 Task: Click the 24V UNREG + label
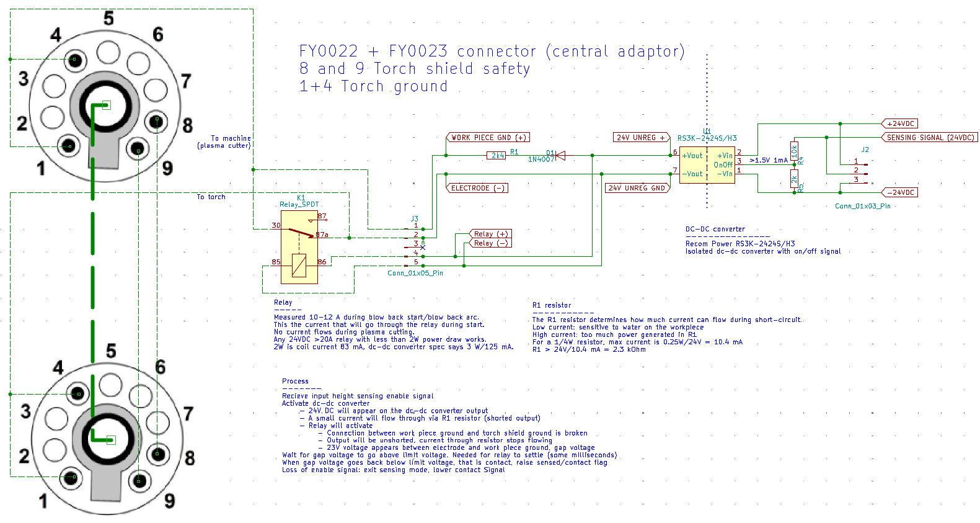[641, 138]
